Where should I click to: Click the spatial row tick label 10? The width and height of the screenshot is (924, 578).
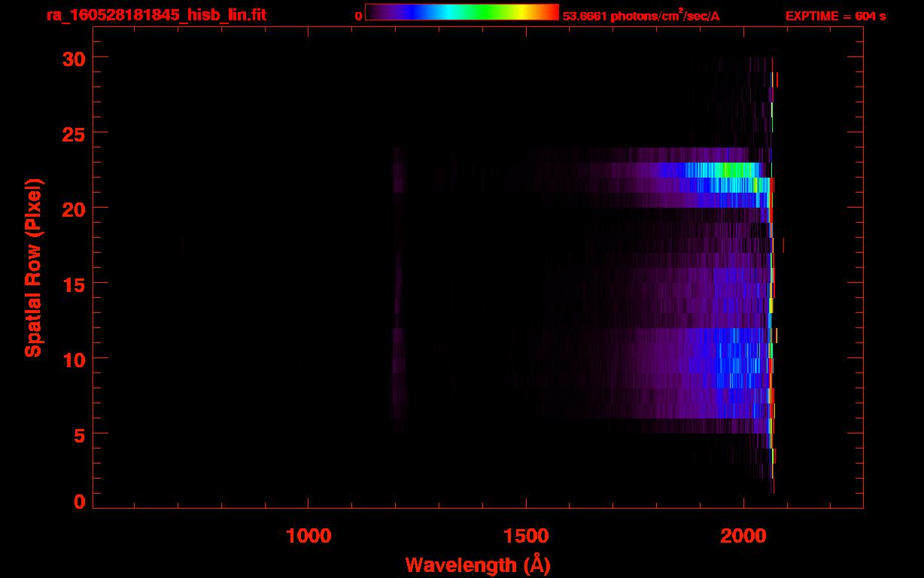tap(72, 359)
